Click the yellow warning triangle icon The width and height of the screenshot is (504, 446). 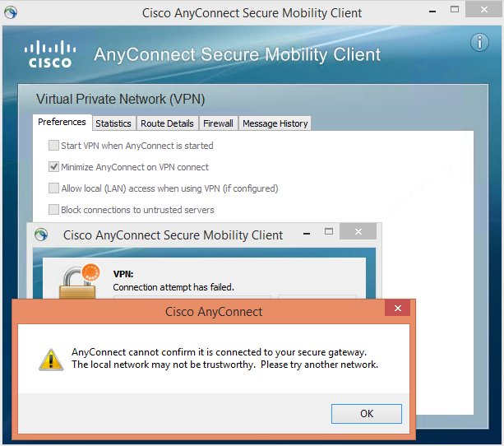(51, 360)
